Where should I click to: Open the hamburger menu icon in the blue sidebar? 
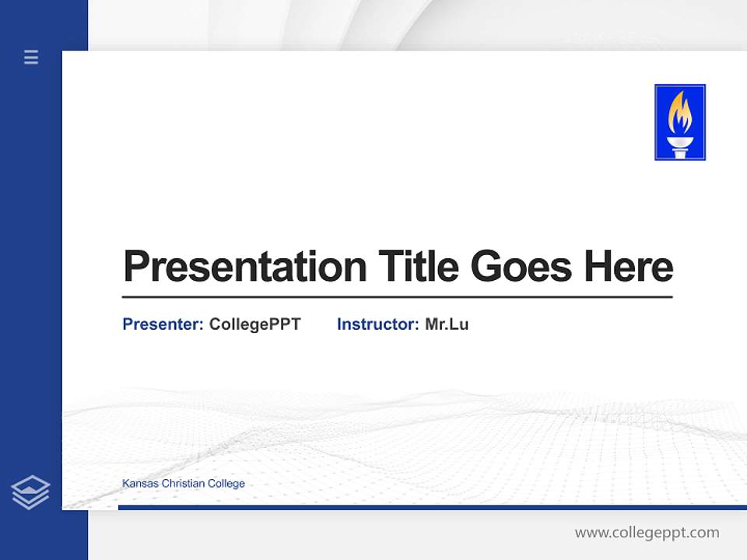pyautogui.click(x=31, y=57)
